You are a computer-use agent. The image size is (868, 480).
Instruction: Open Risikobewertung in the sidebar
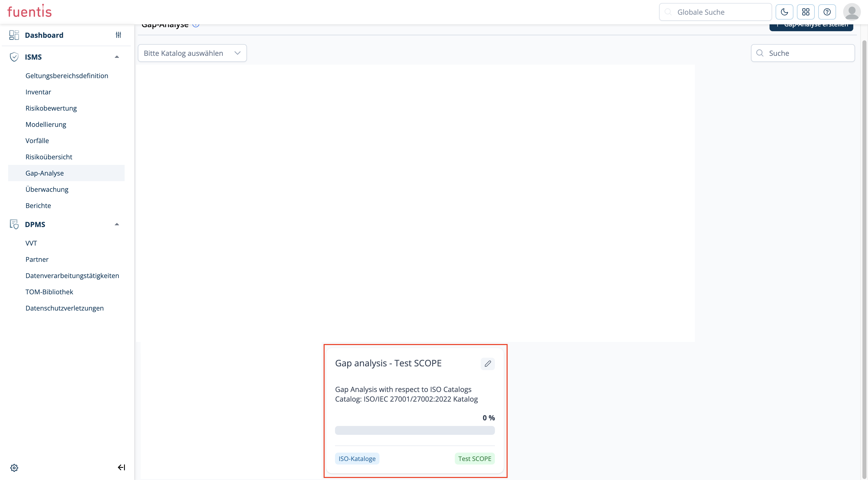click(x=51, y=108)
